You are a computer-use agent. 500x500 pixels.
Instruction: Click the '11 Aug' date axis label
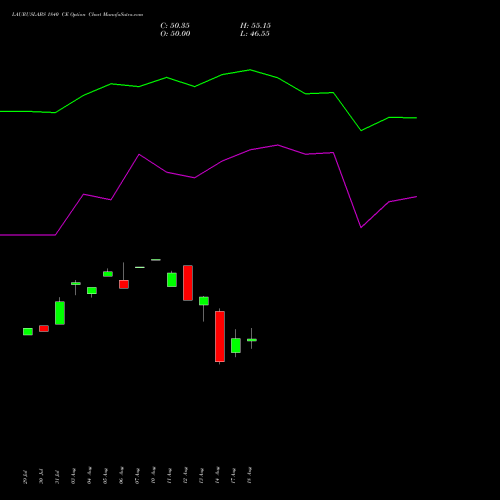(x=169, y=476)
